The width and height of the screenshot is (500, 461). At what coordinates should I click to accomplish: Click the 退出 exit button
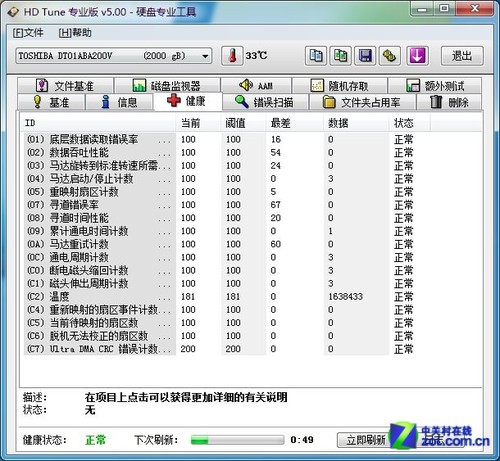462,56
